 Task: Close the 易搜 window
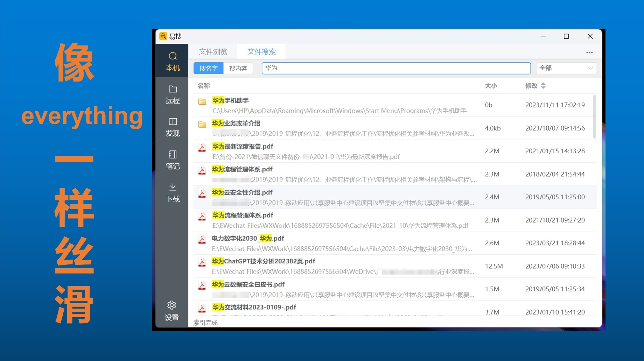point(590,36)
